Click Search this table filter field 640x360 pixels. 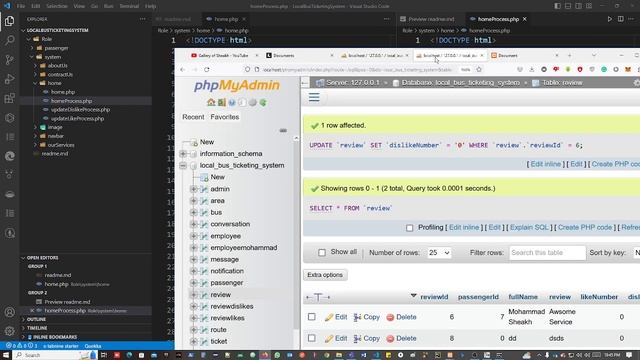click(x=547, y=253)
